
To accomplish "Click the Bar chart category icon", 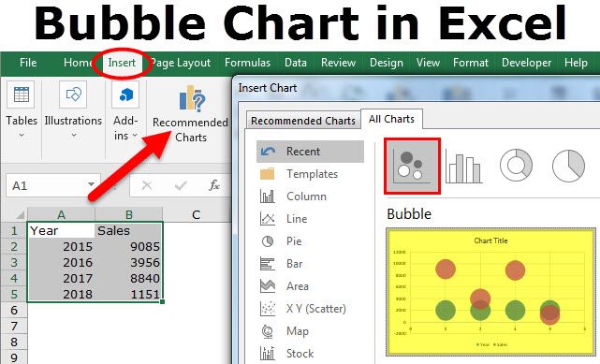I will (x=267, y=264).
